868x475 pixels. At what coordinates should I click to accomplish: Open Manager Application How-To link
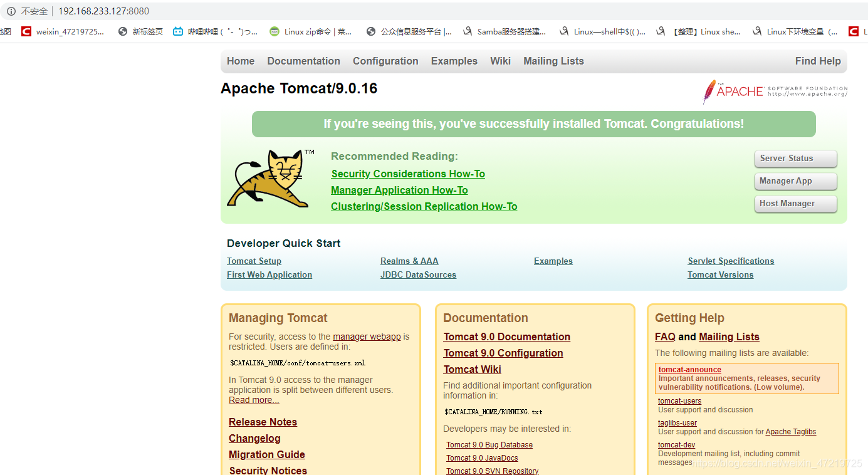pyautogui.click(x=399, y=190)
